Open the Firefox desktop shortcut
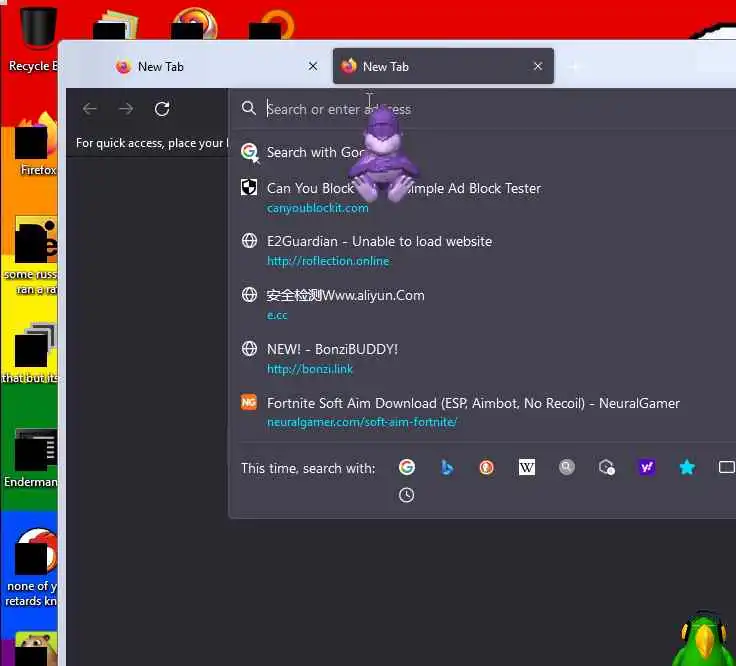Image resolution: width=736 pixels, height=666 pixels. click(x=37, y=145)
